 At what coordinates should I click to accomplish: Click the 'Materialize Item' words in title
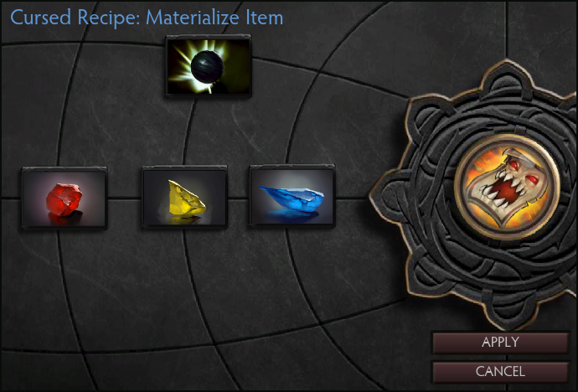point(214,18)
